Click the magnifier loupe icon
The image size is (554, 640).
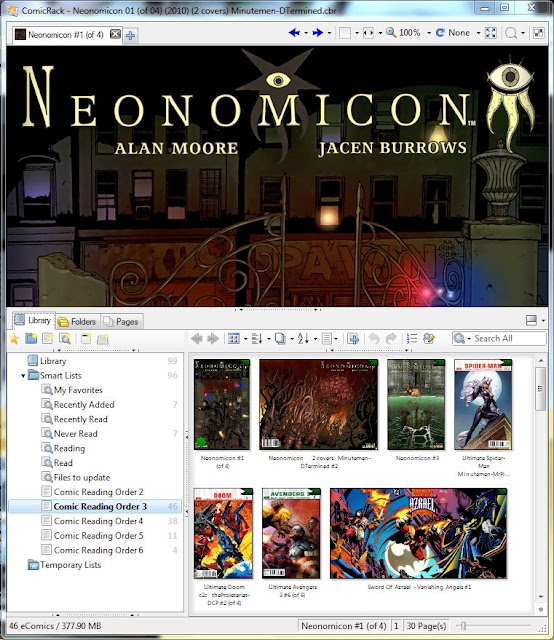(x=511, y=33)
